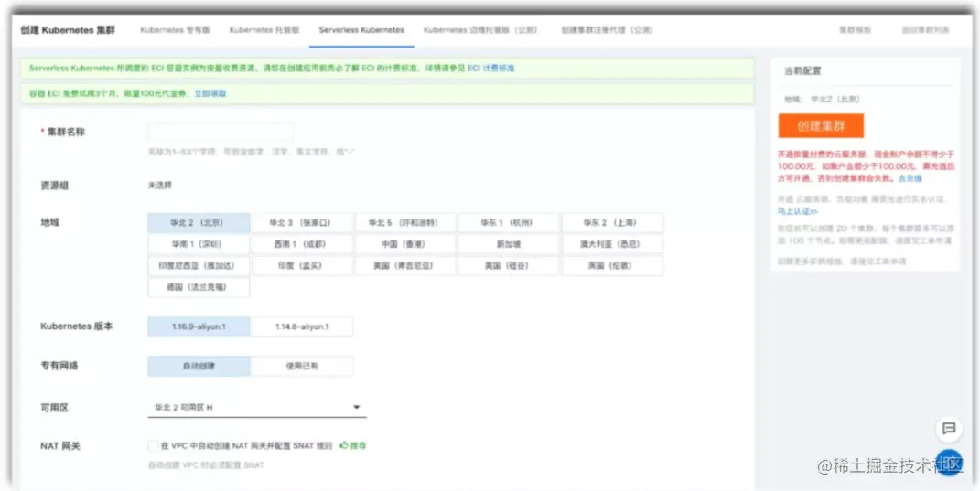Focus the 集群名称 cluster name input field
This screenshot has height=491, width=980.
[221, 133]
